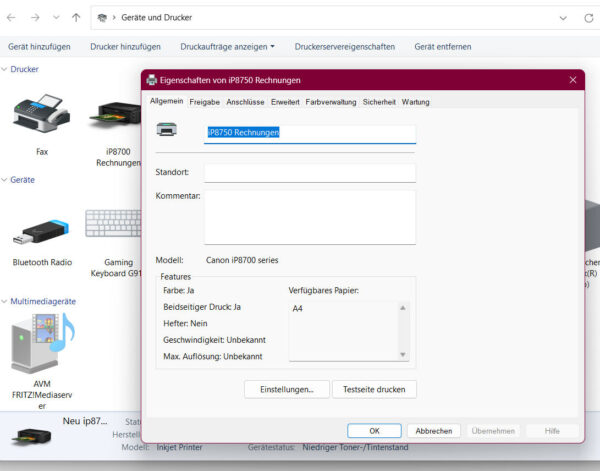Click the Inkjet Printer model text
The width and height of the screenshot is (600, 471).
(179, 447)
